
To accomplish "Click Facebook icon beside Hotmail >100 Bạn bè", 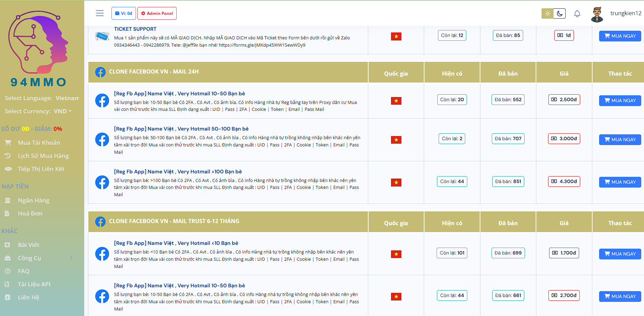I will (102, 182).
